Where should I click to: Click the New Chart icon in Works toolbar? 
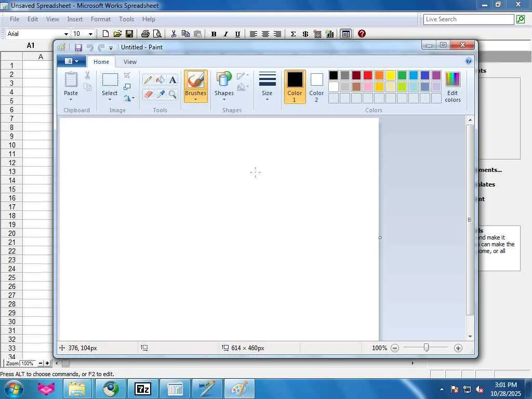(329, 34)
